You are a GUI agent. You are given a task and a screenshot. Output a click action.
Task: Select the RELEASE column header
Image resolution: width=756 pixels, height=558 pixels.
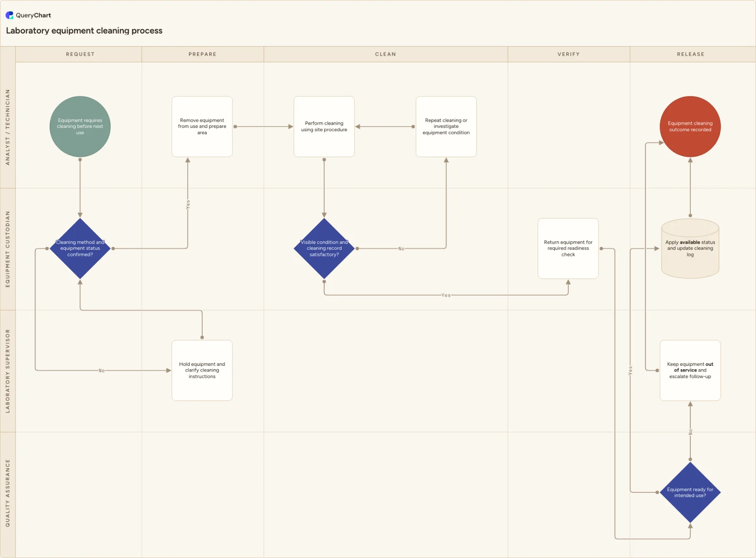click(x=690, y=54)
